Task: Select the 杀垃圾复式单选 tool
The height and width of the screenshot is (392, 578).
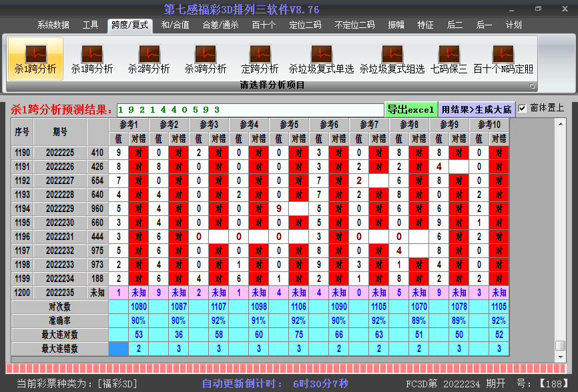Action: click(x=321, y=59)
